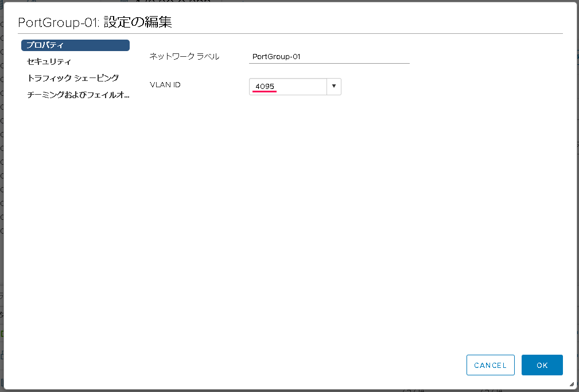Viewport: 579px width, 392px height.
Task: Click the PortGroup-01: 設定の編集 title
Action: click(x=95, y=22)
